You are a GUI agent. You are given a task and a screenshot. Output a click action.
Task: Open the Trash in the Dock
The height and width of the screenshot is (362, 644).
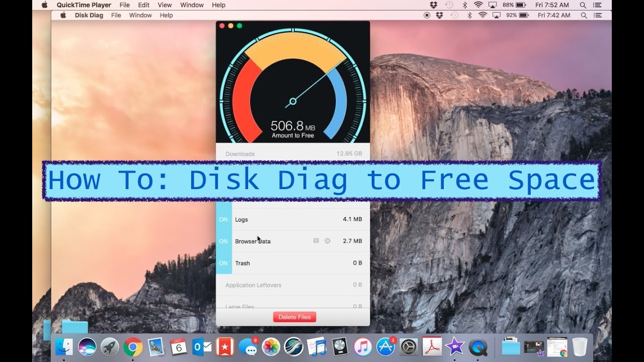tap(580, 346)
